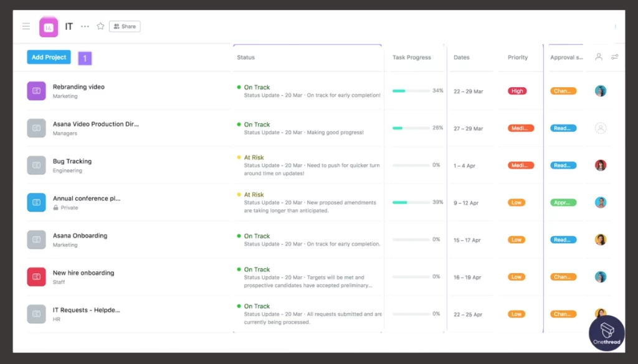Click On Track status for New hire onboarding

point(257,269)
